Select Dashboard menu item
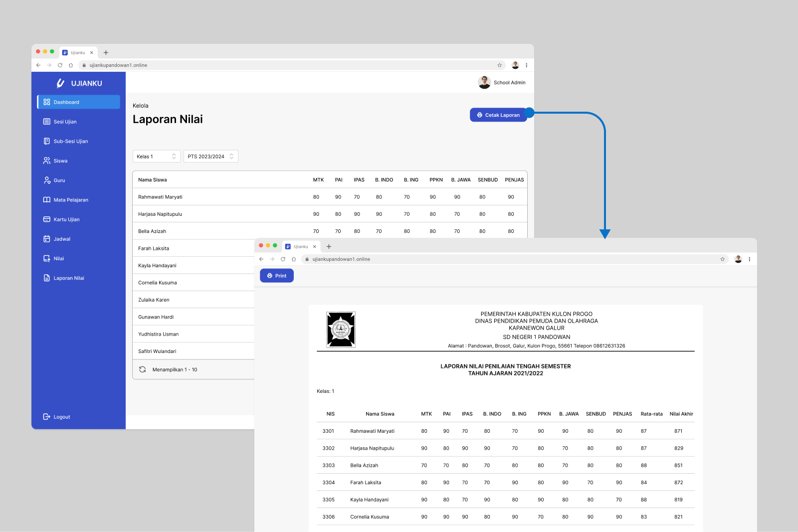This screenshot has width=798, height=532. point(79,102)
